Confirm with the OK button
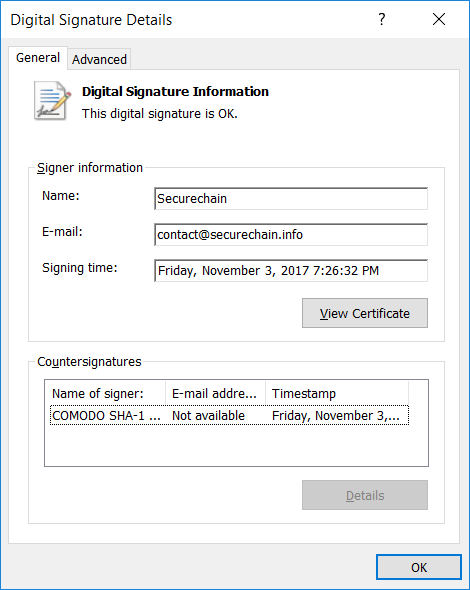This screenshot has width=470, height=590. (x=419, y=567)
